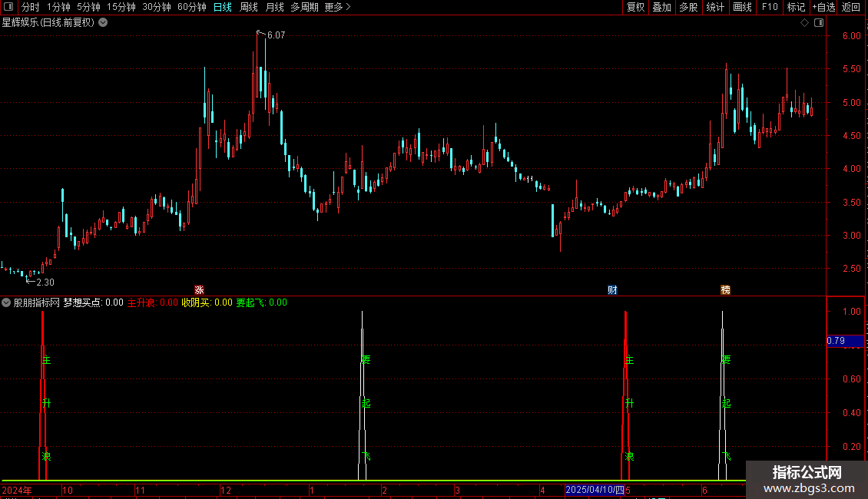The width and height of the screenshot is (868, 499).
Task: Expand the indicator dropdown beside 股朋指标网
Action: point(6,302)
